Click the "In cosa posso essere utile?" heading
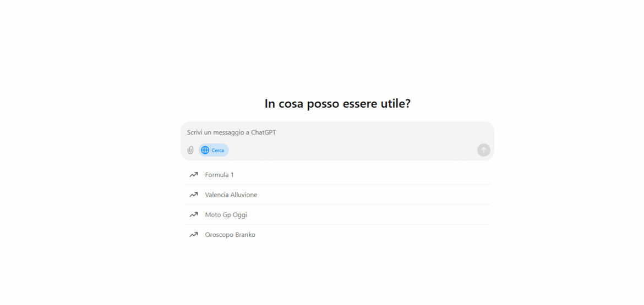Screen dimensions: 644x305 point(337,104)
